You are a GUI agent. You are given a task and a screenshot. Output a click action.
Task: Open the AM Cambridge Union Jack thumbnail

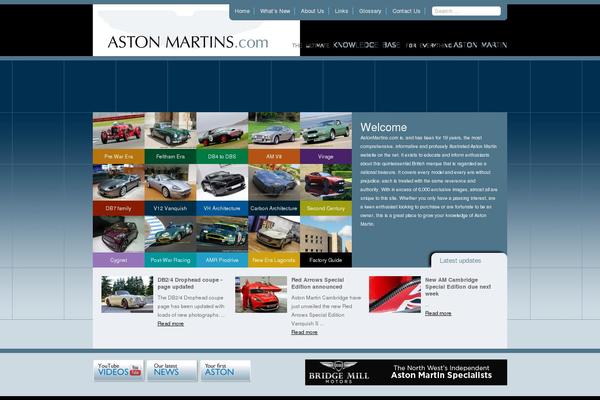[x=395, y=294]
